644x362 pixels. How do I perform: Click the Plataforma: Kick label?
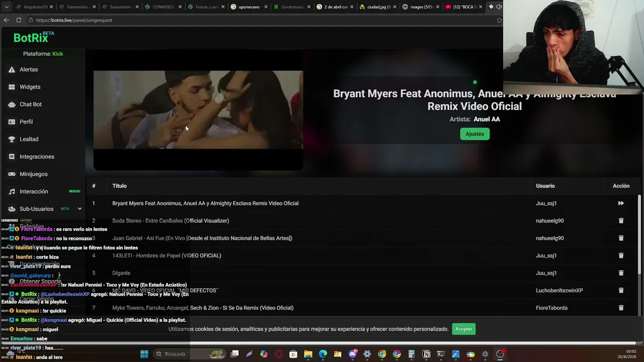coord(43,54)
